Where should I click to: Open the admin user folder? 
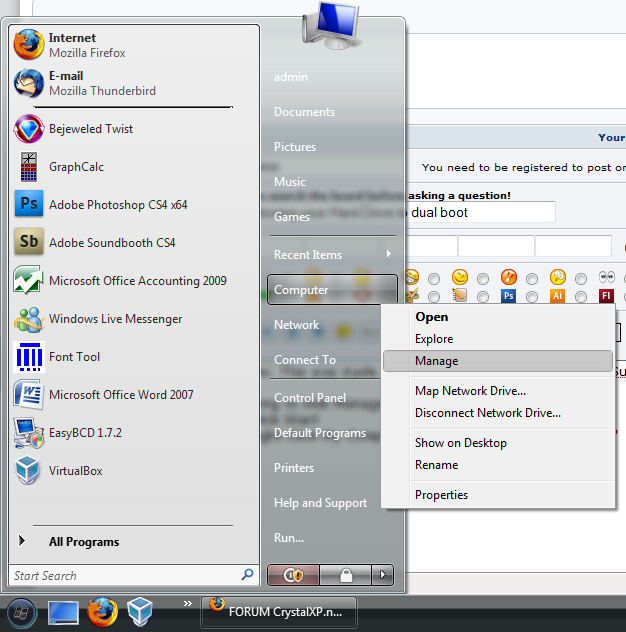tap(291, 77)
